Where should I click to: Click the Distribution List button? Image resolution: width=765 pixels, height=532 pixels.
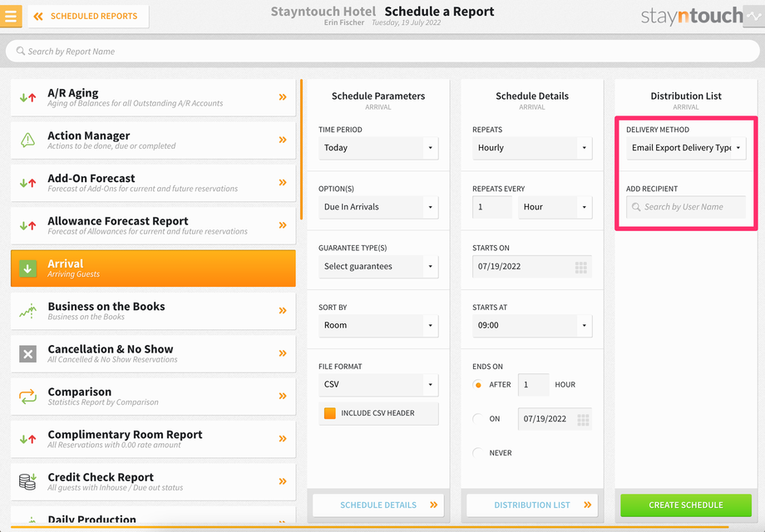[x=532, y=505]
